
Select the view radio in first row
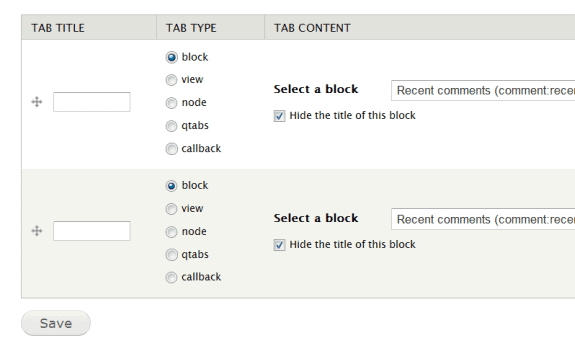click(x=171, y=80)
